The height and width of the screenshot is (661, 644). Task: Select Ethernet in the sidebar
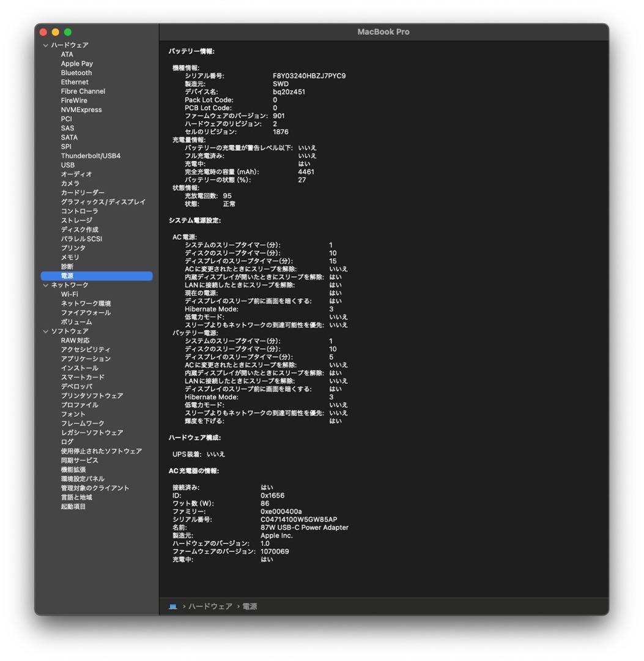75,82
